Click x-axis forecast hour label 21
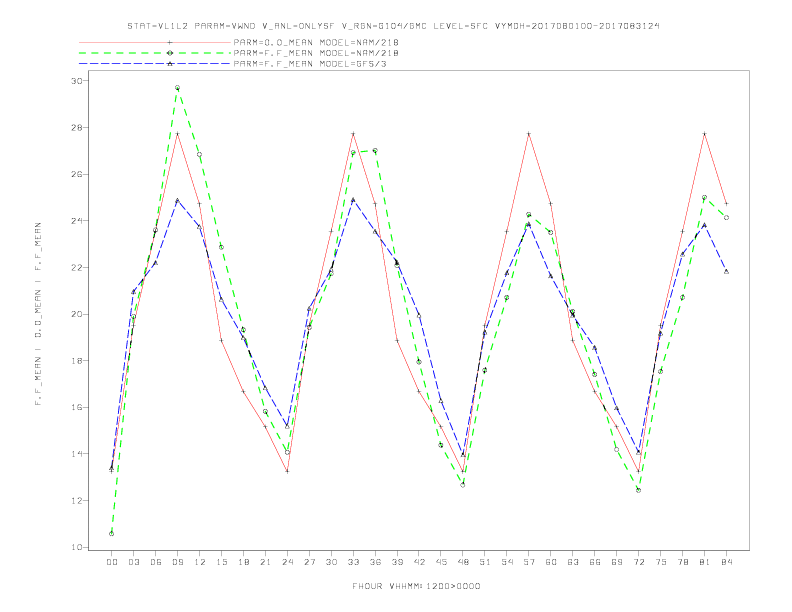Viewport: 792px width, 612px height. point(265,562)
